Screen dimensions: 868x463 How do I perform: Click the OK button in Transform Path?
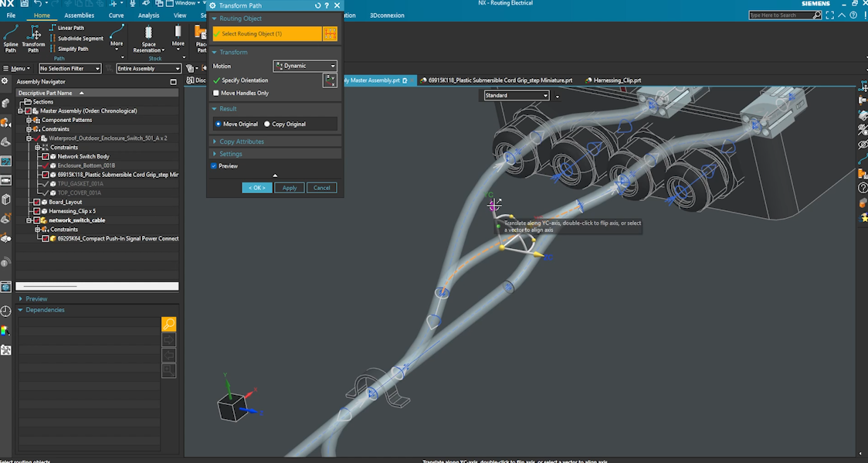[257, 188]
